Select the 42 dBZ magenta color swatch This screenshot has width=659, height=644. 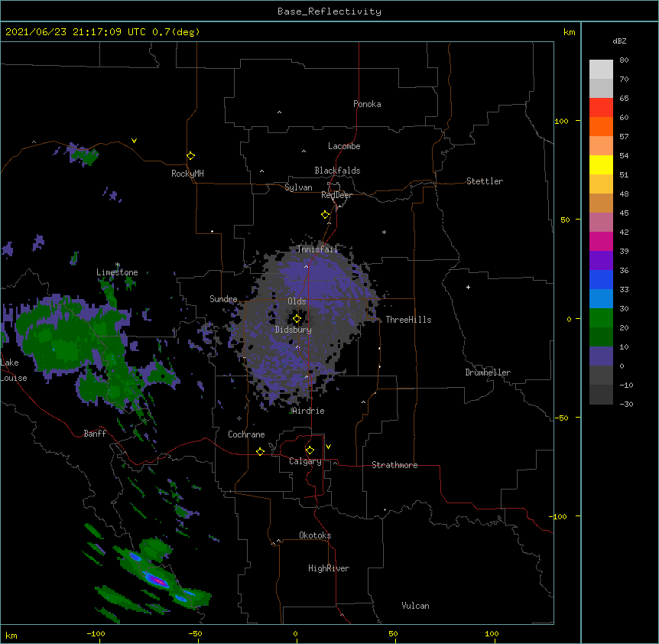(601, 241)
